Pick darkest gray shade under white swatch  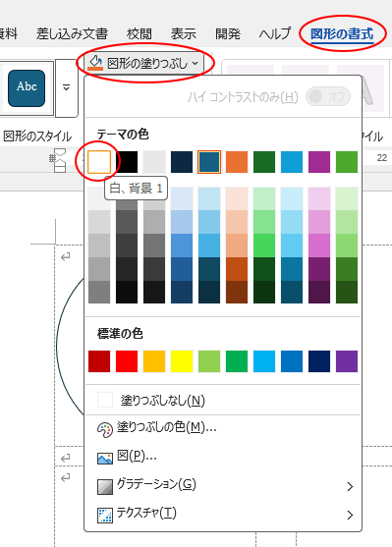tap(99, 292)
